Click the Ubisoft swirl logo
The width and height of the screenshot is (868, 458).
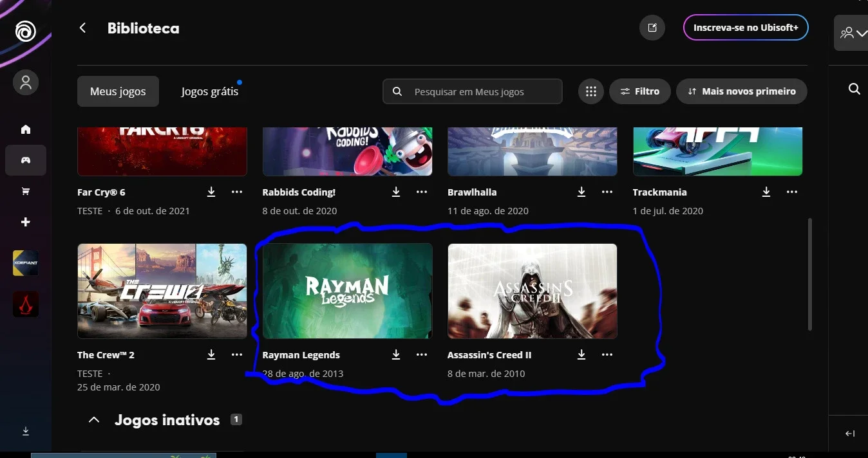coord(26,30)
